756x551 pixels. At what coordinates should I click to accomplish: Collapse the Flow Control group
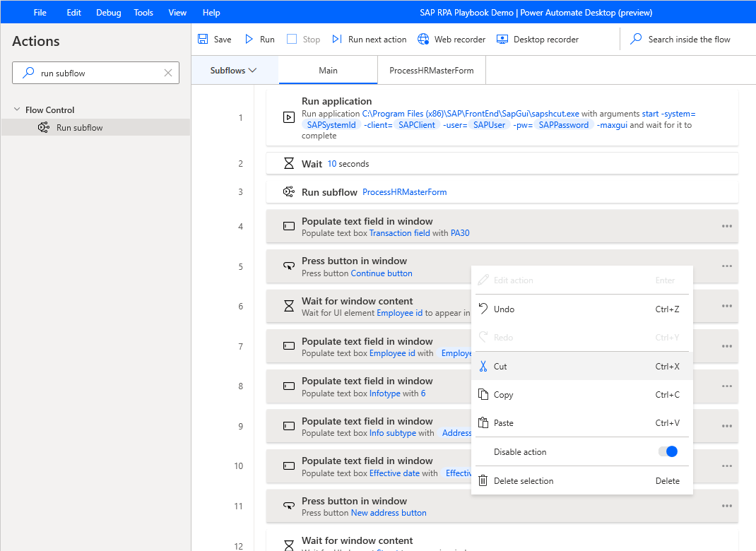[x=17, y=110]
